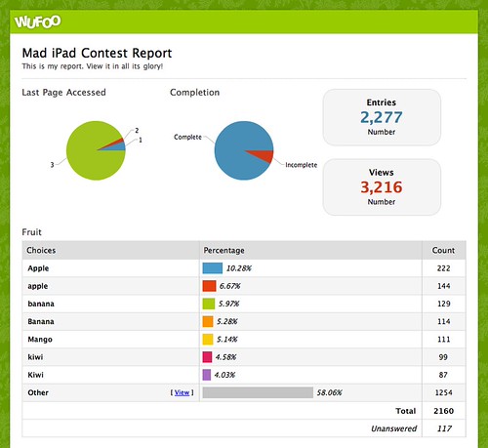Click the 10.28% percentage text
The height and width of the screenshot is (448, 488).
pos(239,268)
